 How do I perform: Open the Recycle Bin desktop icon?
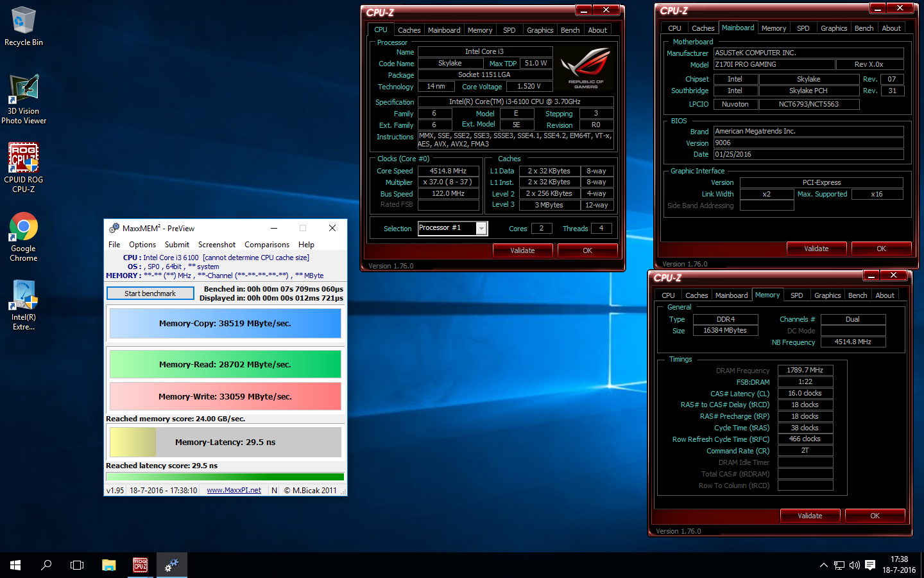[x=24, y=26]
